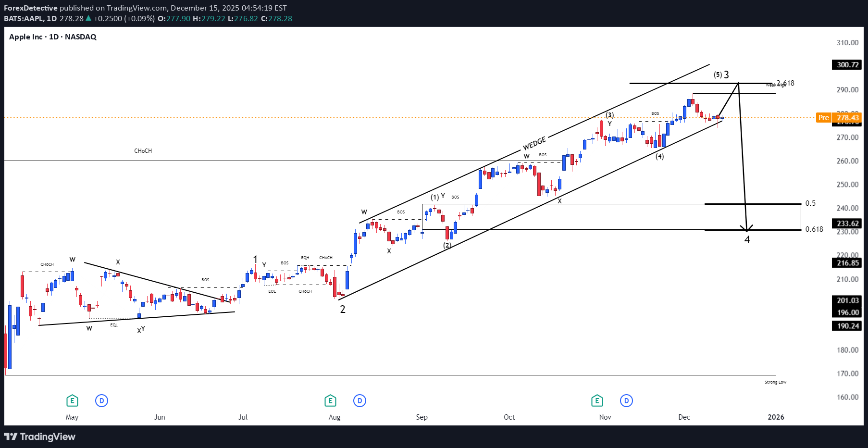Open the November dividend marker icon

point(627,400)
